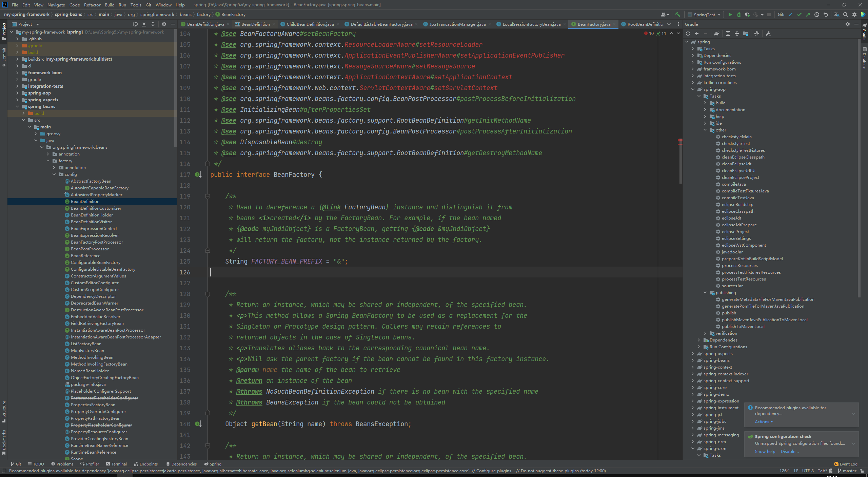Switch to the DefaultListableBeanFactory.java tab
Image resolution: width=868 pixels, height=477 pixels.
coord(381,24)
